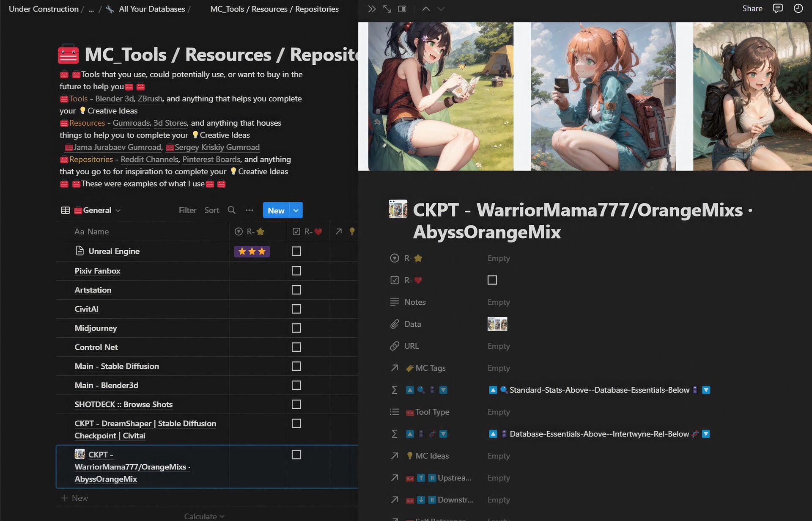Open database options three-dot menu
The height and width of the screenshot is (521, 812).
[x=250, y=210]
